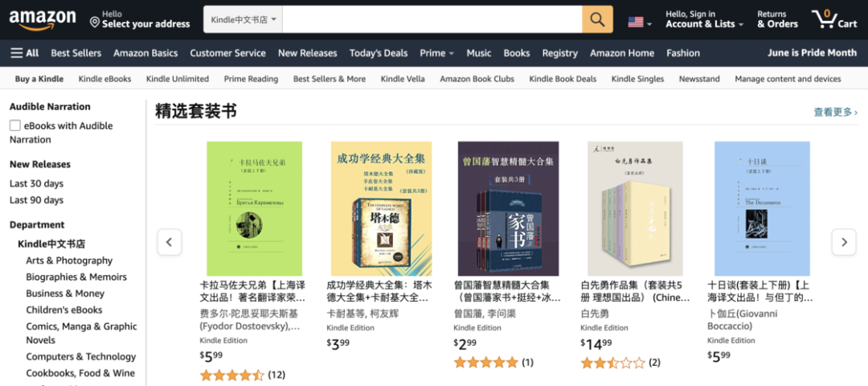Open the Kindle中文书店 search category dropdown
Screen dimensions: 868x386
point(244,19)
